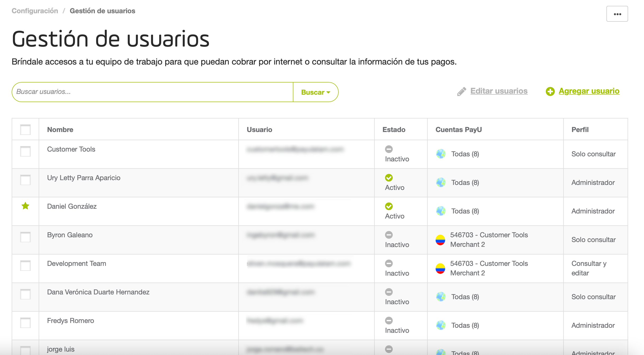Check the box for Fredys Romero
Viewport: 644px width, 355px height.
pos(25,323)
